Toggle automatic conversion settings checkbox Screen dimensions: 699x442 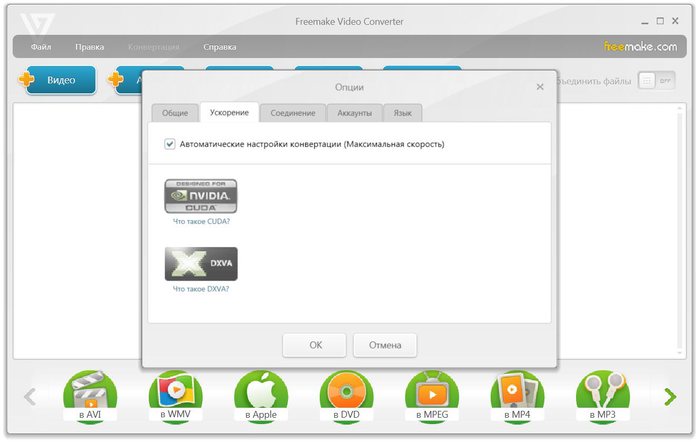169,144
